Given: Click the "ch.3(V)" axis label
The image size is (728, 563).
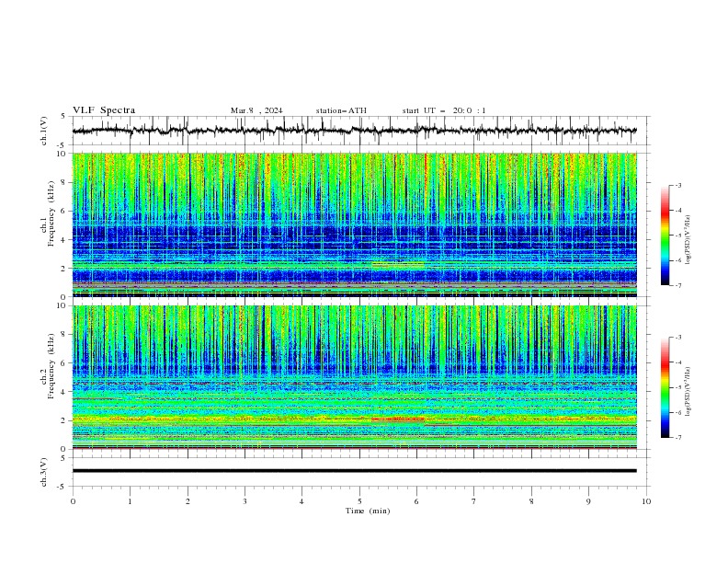Looking at the screenshot, I should 44,473.
